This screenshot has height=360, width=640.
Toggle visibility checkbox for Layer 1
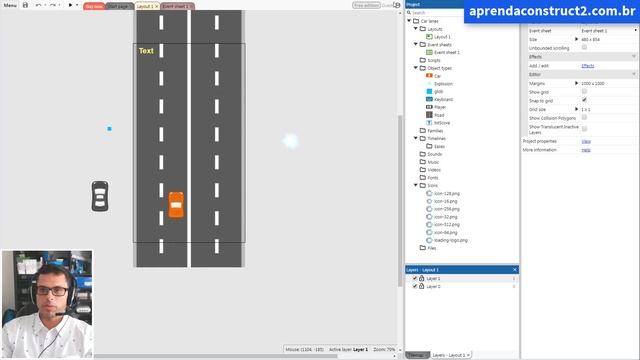(x=415, y=278)
